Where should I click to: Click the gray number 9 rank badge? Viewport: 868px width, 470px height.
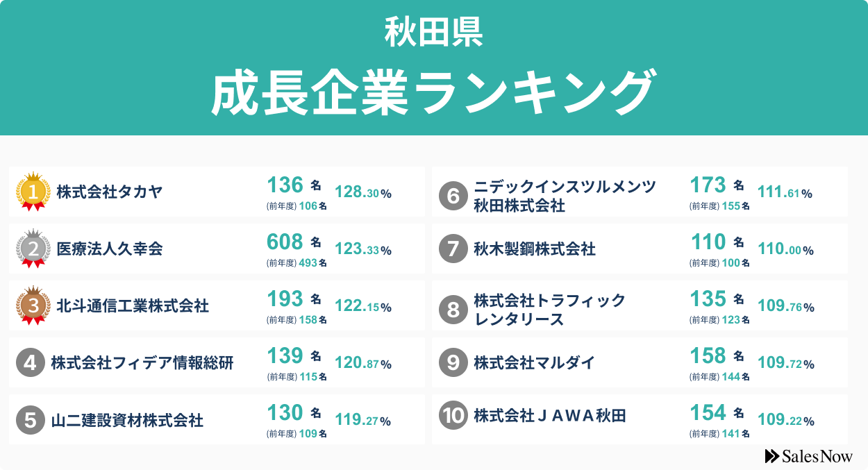[x=453, y=362]
